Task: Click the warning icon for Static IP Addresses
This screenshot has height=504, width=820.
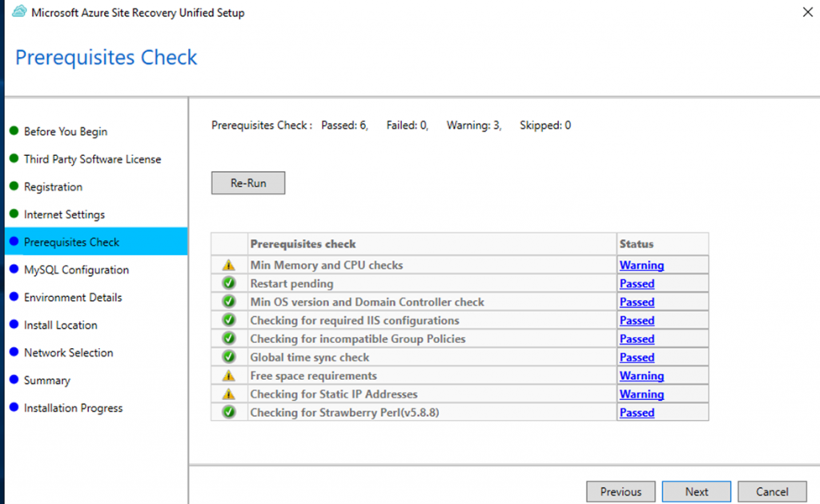Action: (x=229, y=394)
